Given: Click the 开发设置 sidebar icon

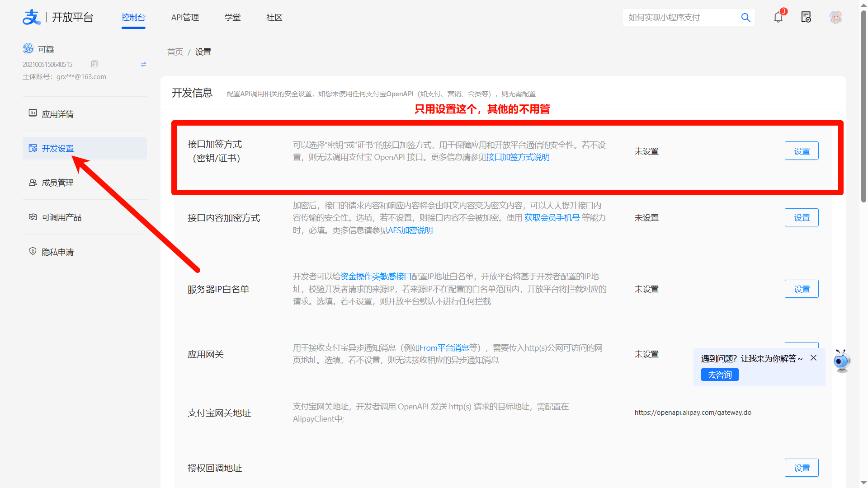Looking at the screenshot, I should 33,148.
